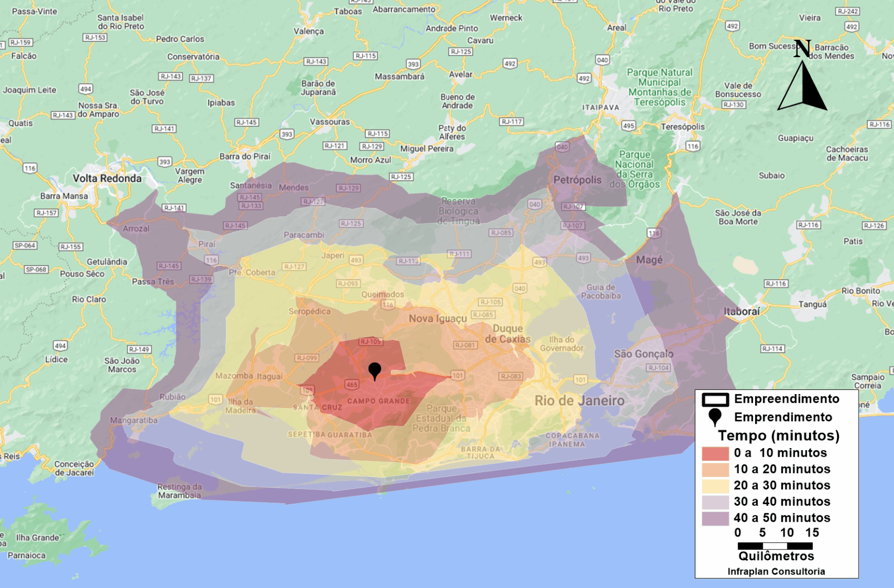
Task: Select the Petrópolis city label
Action: (x=577, y=180)
